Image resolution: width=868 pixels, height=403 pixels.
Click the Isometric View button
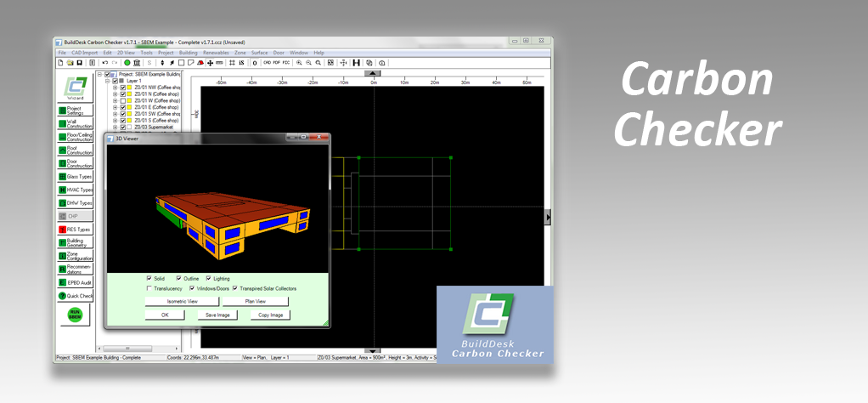coord(180,301)
